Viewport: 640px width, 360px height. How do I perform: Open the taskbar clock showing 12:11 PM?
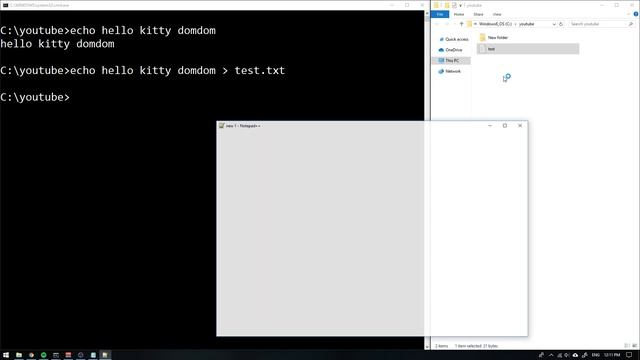pyautogui.click(x=612, y=355)
